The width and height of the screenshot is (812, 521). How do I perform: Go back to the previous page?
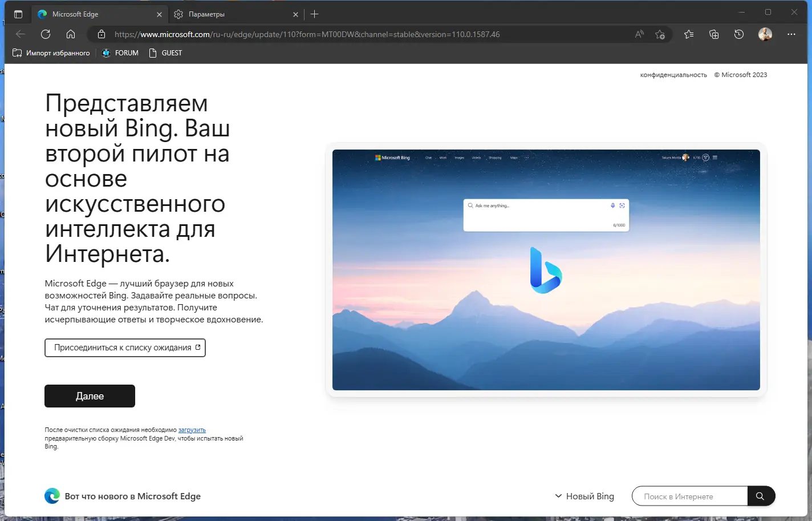coord(21,34)
